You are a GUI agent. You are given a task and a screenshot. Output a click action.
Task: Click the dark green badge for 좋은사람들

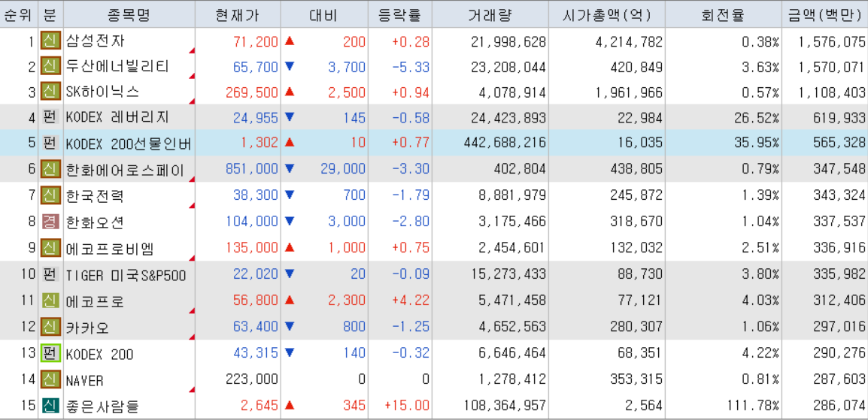pos(50,406)
